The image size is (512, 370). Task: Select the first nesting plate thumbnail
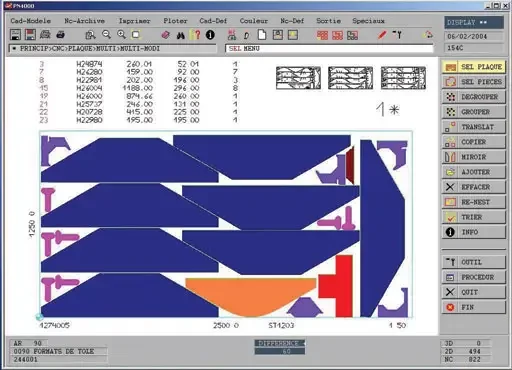pos(298,78)
